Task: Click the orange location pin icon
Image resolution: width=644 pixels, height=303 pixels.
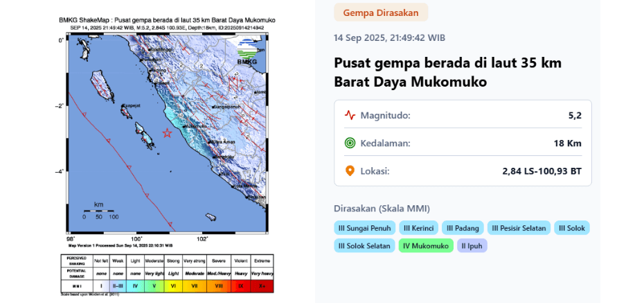Action: coord(350,171)
